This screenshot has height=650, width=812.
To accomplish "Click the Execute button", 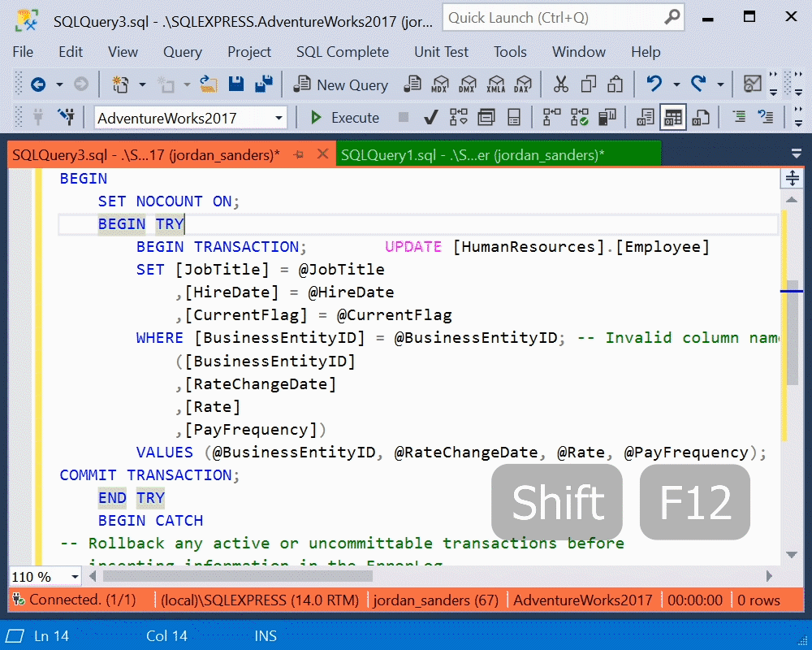I will (344, 118).
